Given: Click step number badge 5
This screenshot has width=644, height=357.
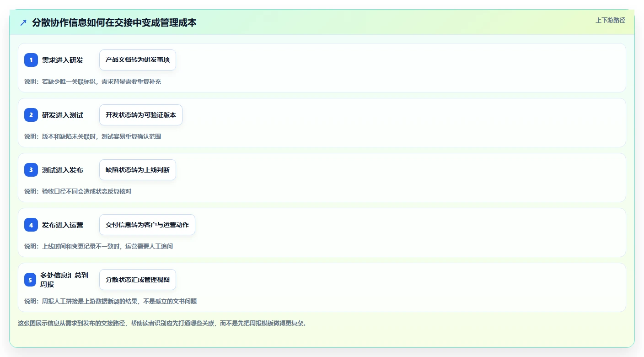Looking at the screenshot, I should [30, 280].
